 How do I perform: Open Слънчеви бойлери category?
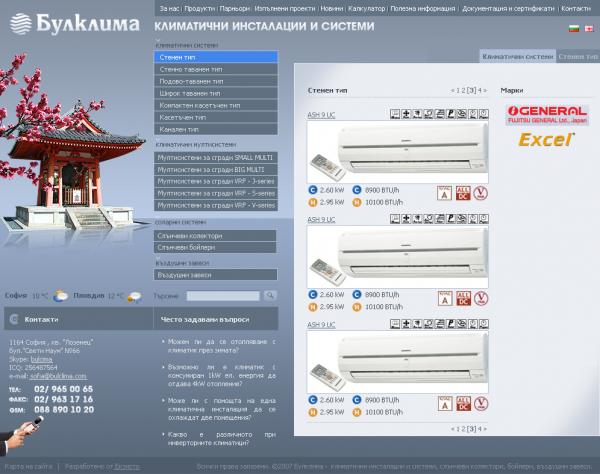coord(216,248)
